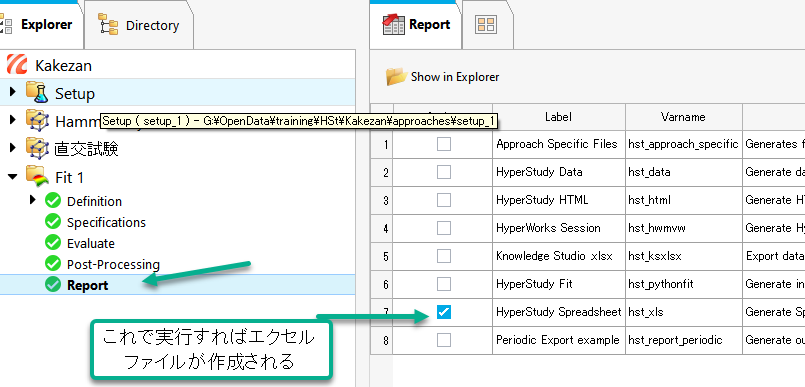Uncheck HyperStudy Spreadsheet checkbox
The width and height of the screenshot is (805, 387).
pos(444,312)
